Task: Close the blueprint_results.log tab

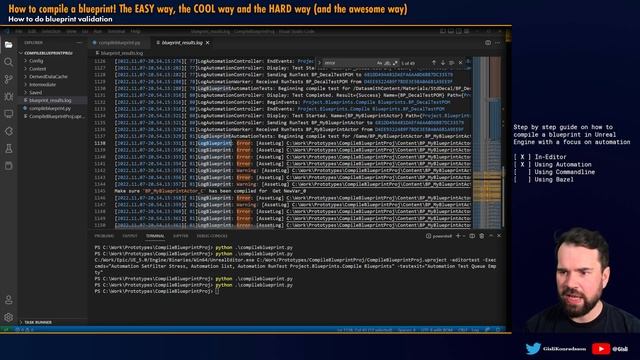Action: click(x=208, y=42)
